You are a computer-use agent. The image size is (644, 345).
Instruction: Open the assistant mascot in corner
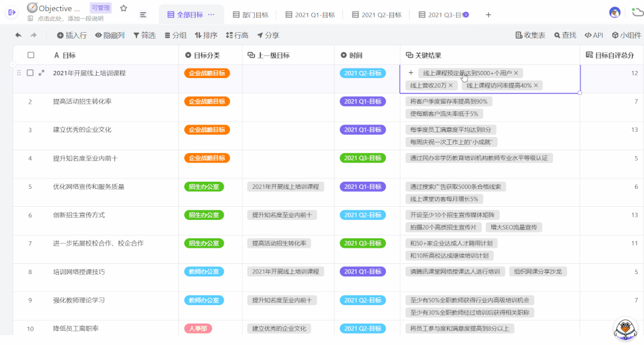coord(625,329)
